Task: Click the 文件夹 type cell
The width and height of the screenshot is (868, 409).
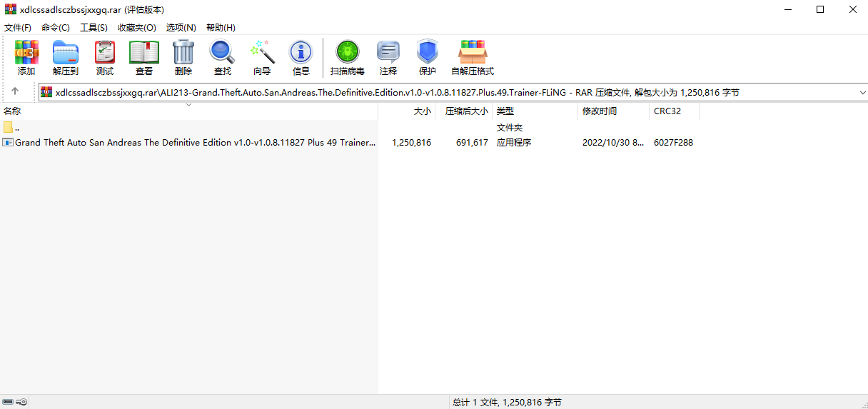Action: tap(510, 127)
